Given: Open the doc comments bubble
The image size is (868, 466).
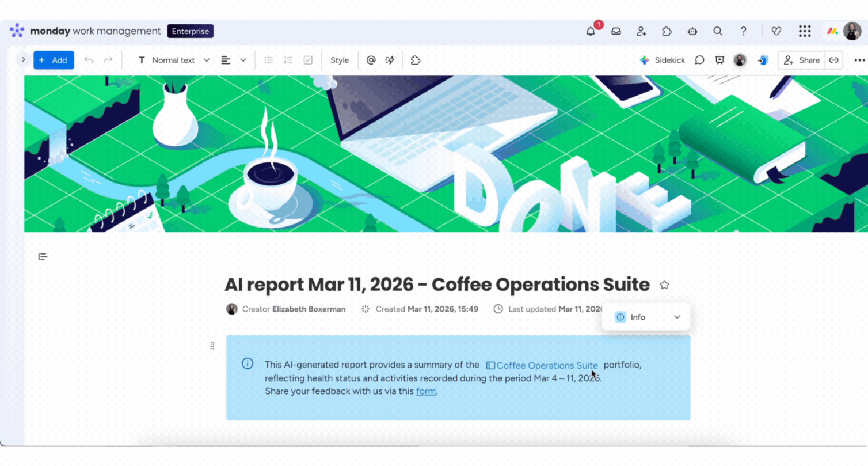Looking at the screenshot, I should point(699,60).
